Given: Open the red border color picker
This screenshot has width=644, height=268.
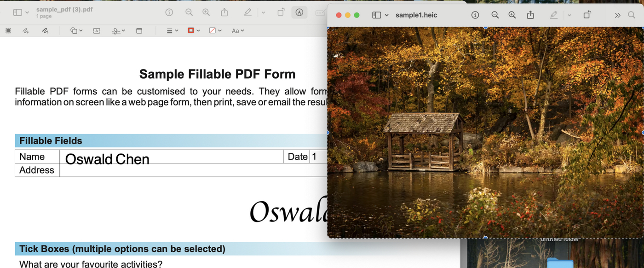Looking at the screenshot, I should pyautogui.click(x=194, y=31).
